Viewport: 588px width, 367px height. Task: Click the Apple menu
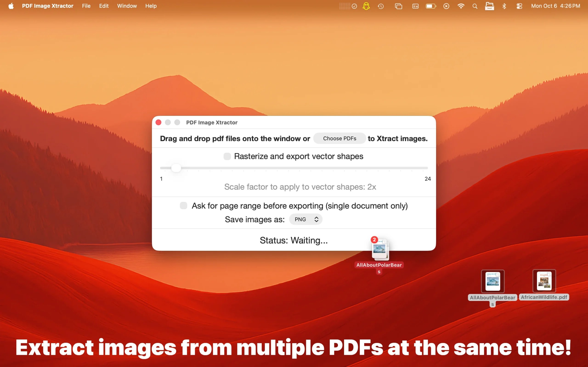[x=11, y=6]
